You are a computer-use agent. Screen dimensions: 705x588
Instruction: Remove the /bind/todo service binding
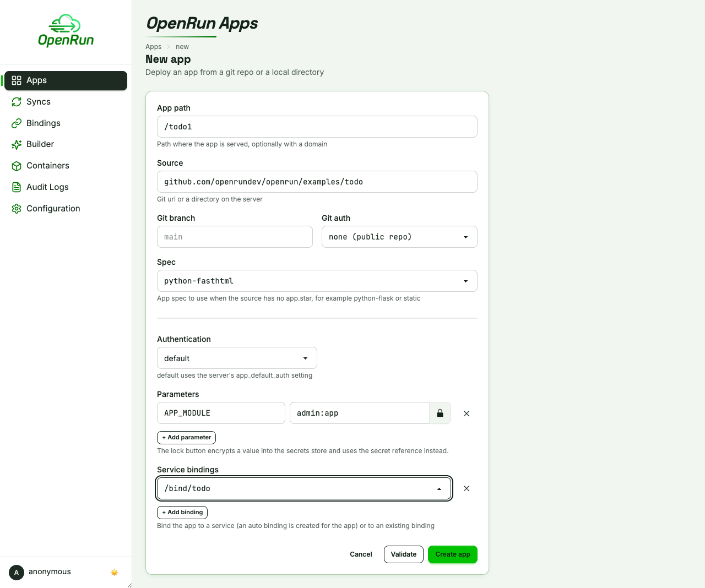click(x=467, y=488)
